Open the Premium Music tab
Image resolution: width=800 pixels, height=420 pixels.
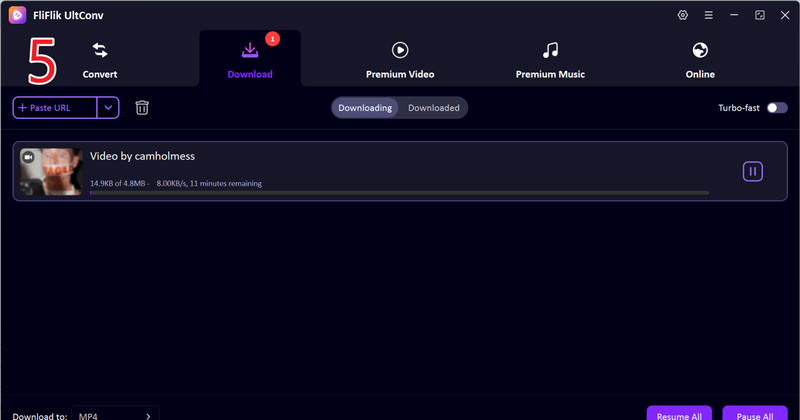click(550, 60)
